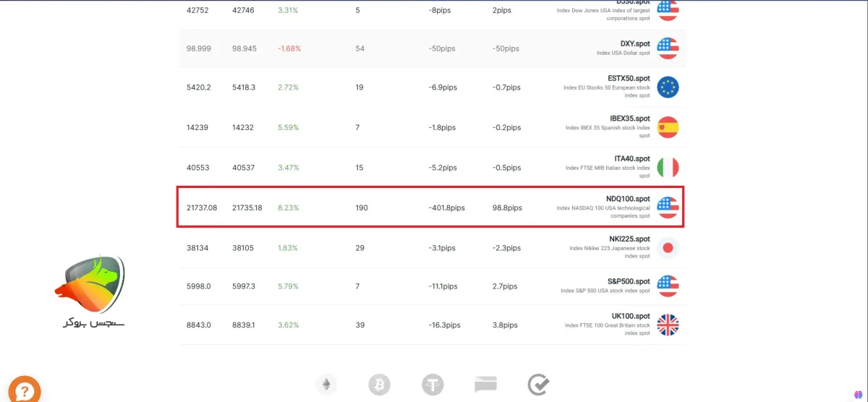
Task: Click the green 3.47% change value
Action: [288, 168]
